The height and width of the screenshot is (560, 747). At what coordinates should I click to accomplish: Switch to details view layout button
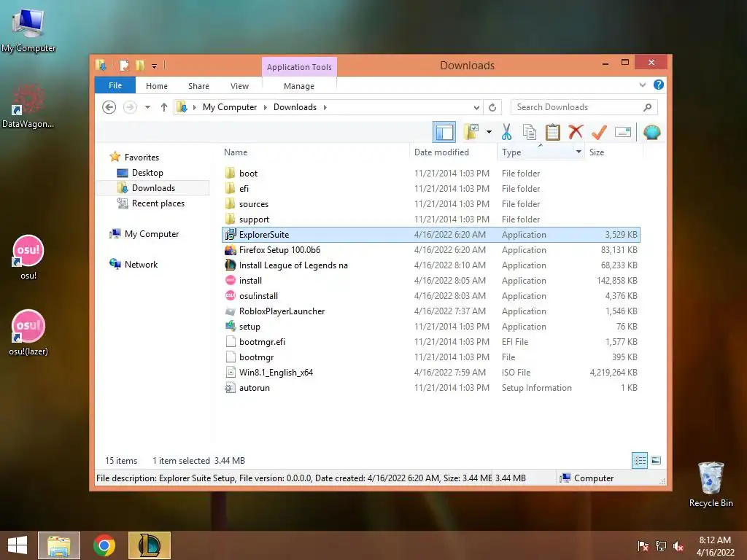(640, 460)
